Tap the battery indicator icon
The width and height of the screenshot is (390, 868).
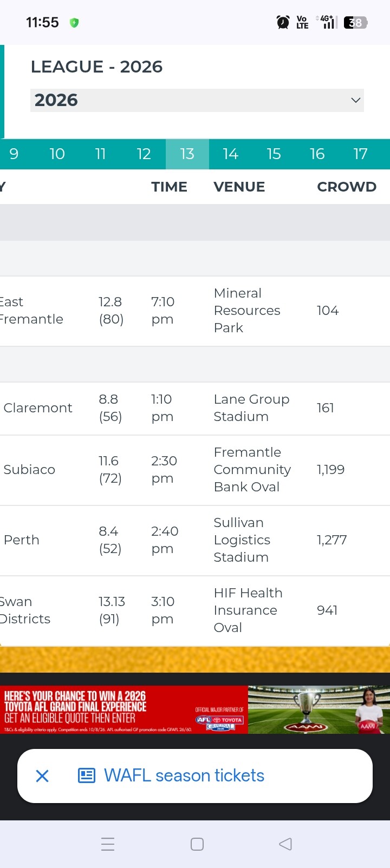[356, 22]
